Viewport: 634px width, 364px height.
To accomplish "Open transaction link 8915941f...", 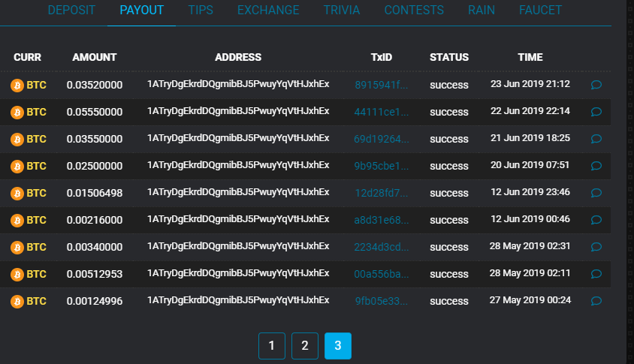I will (x=382, y=85).
